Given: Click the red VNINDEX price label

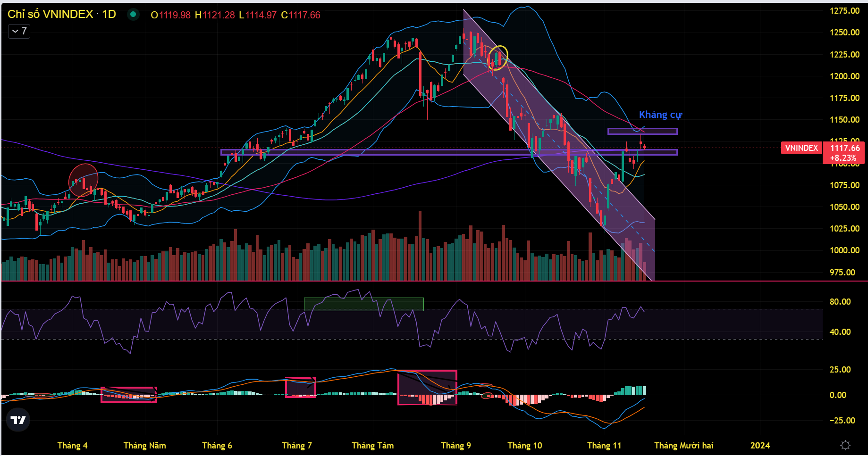Looking at the screenshot, I should click(801, 148).
